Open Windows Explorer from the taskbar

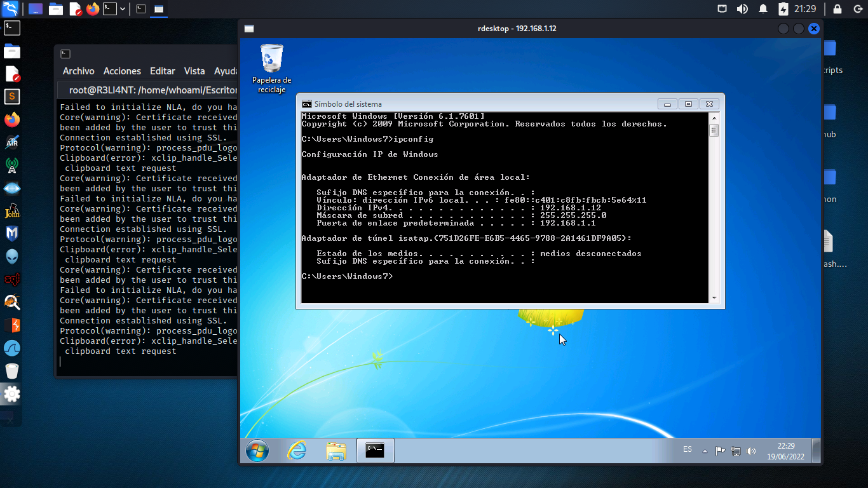coord(336,451)
